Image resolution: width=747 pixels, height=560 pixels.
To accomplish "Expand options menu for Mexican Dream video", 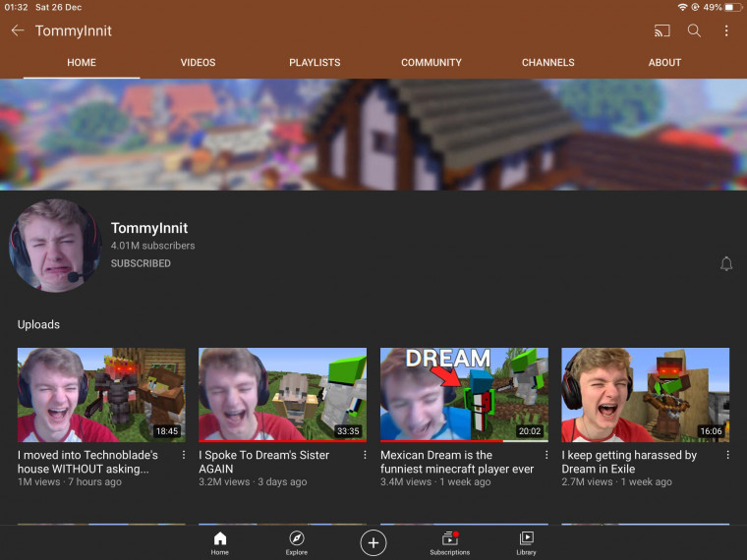I will 546,456.
